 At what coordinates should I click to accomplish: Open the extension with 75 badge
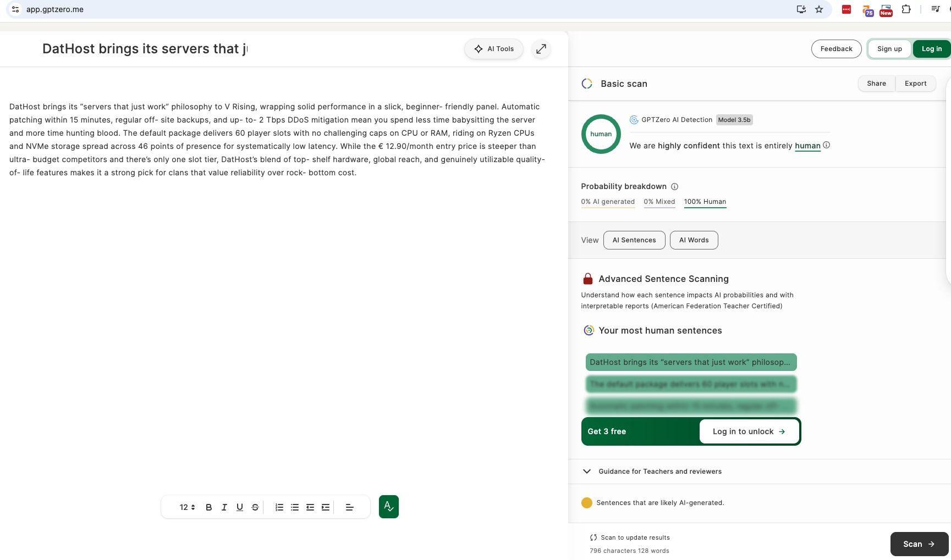click(867, 10)
